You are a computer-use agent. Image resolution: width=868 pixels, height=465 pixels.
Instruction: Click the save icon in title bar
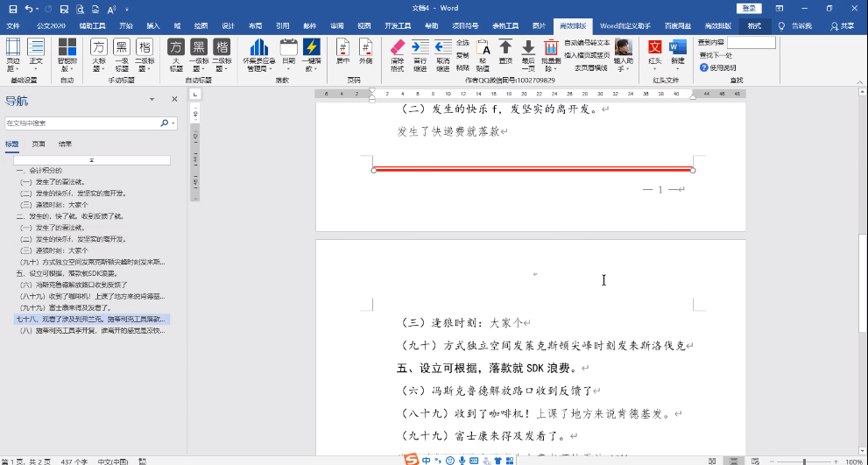click(x=11, y=8)
